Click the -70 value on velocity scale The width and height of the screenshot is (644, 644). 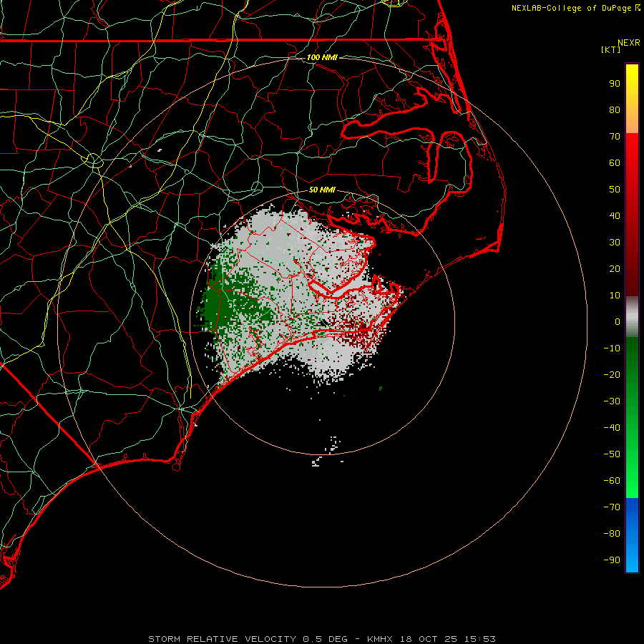pos(612,507)
